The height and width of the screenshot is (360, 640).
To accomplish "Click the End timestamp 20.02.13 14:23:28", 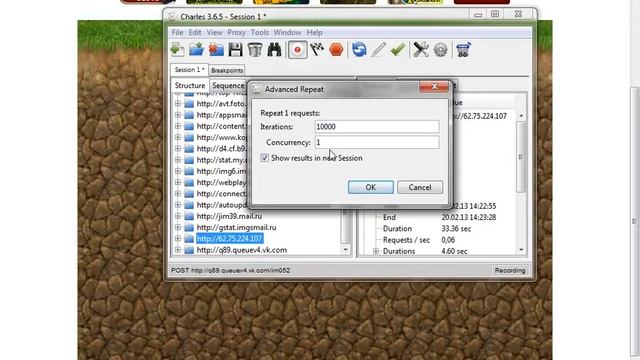I will [x=469, y=217].
